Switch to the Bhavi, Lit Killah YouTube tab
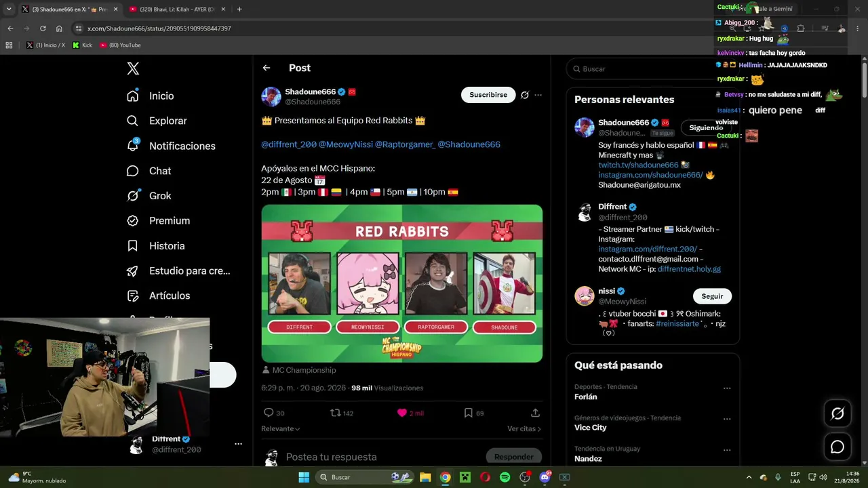 (x=178, y=9)
